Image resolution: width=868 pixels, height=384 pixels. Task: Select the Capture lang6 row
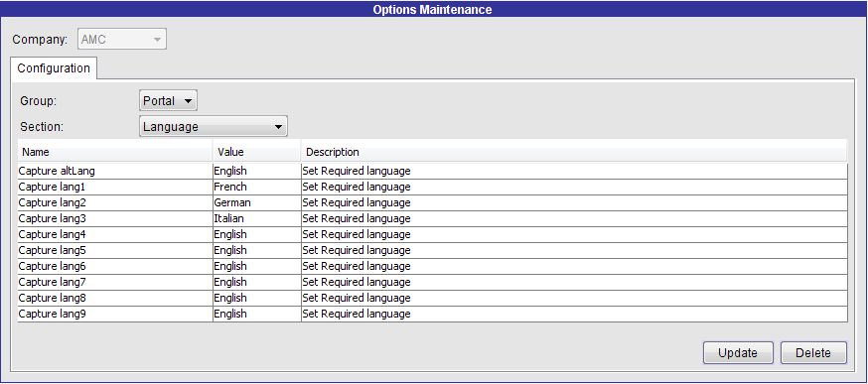click(x=432, y=266)
